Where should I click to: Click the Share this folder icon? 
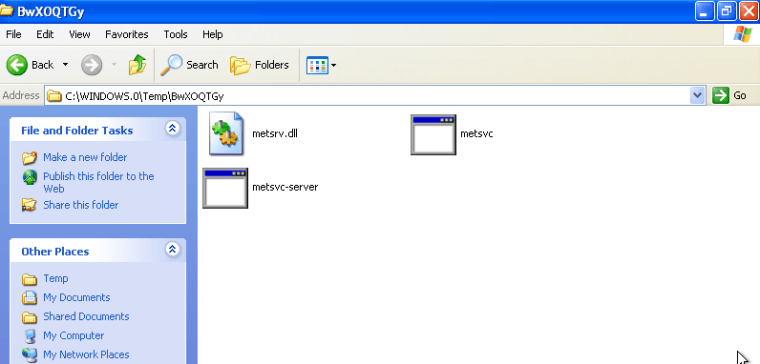[x=30, y=205]
